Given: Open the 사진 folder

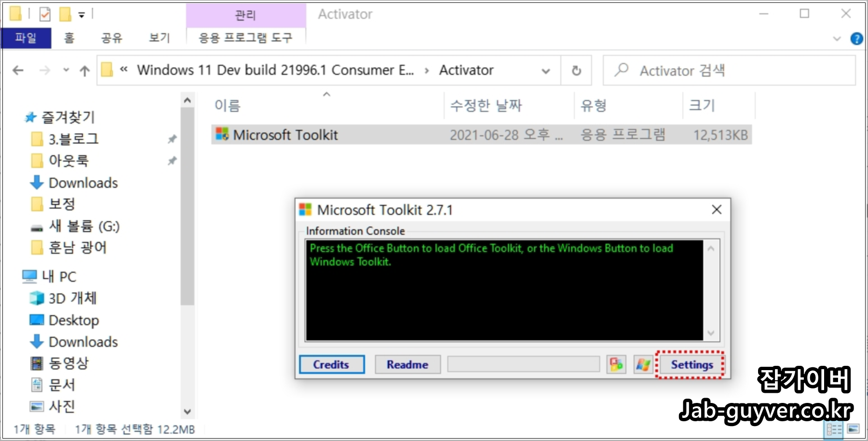Looking at the screenshot, I should pyautogui.click(x=62, y=406).
